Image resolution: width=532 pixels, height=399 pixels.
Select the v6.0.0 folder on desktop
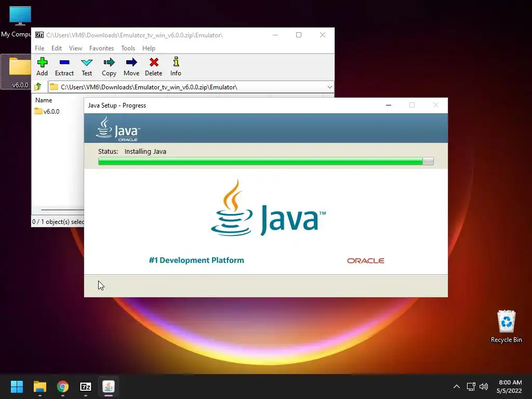pyautogui.click(x=17, y=72)
